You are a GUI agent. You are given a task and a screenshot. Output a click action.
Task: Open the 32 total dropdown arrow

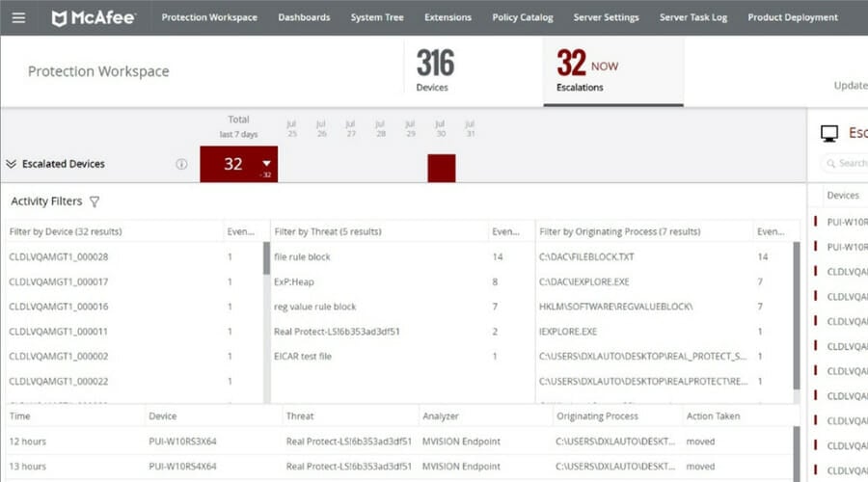[266, 163]
